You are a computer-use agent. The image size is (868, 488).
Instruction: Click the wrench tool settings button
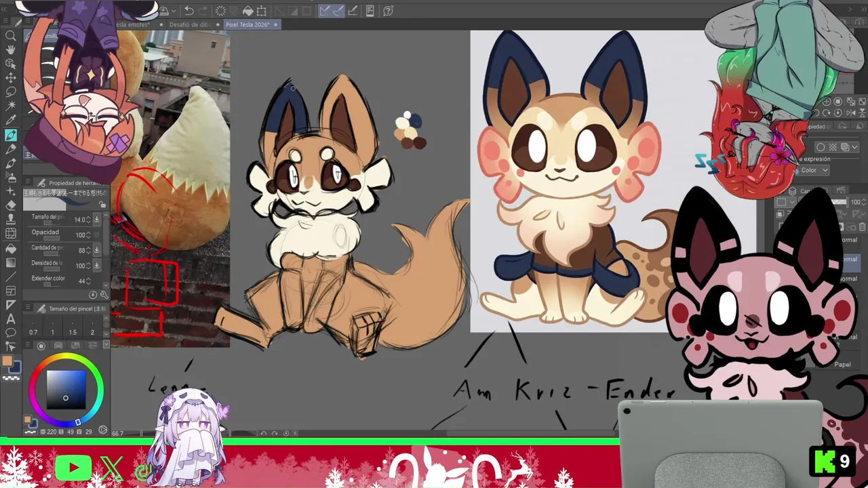pos(104,295)
